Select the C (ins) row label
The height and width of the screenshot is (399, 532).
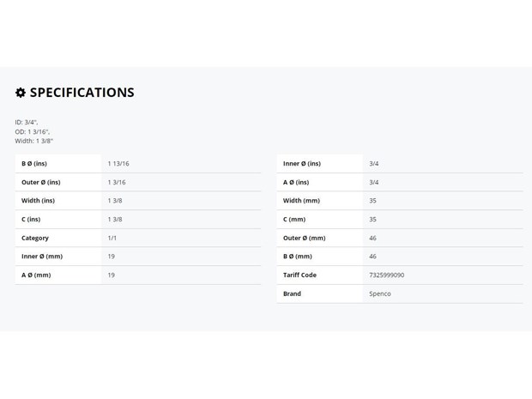pos(31,219)
